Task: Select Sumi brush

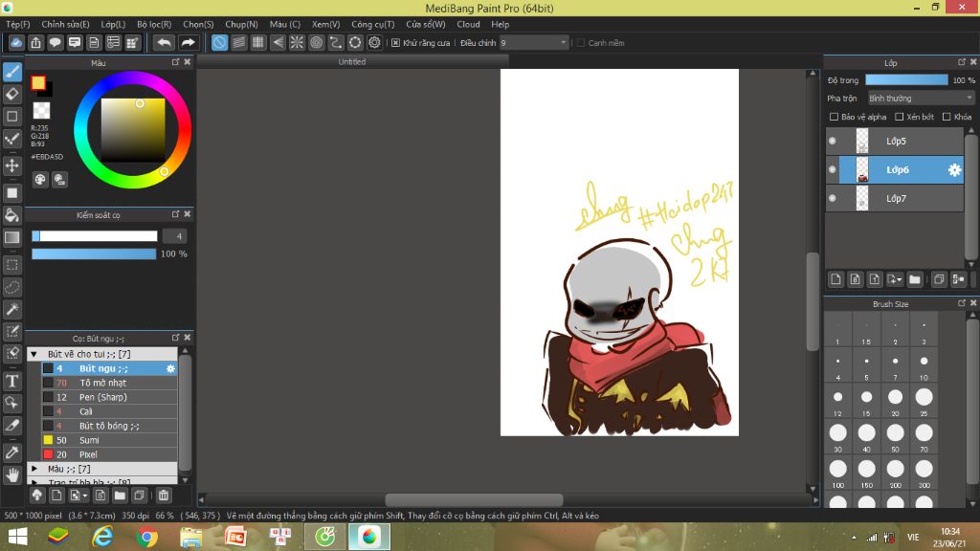Action: (x=109, y=440)
